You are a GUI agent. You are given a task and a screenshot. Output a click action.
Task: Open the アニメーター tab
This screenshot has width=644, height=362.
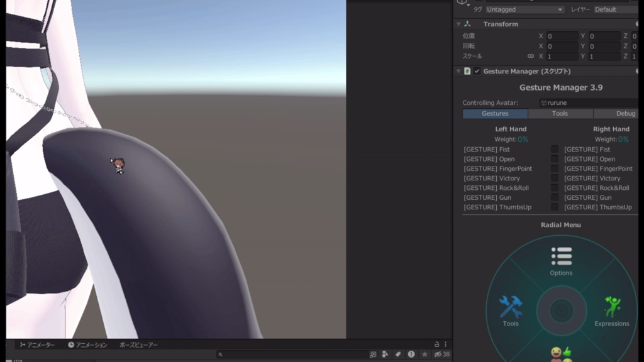click(x=37, y=345)
